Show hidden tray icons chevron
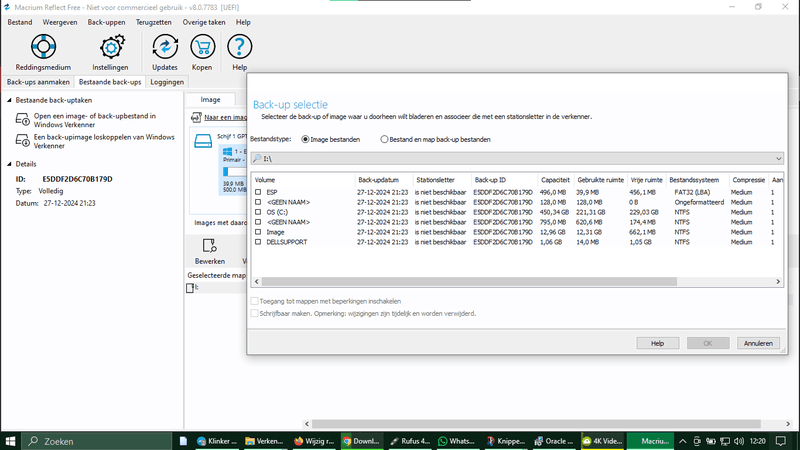Viewport: 800px width, 450px height. click(683, 441)
